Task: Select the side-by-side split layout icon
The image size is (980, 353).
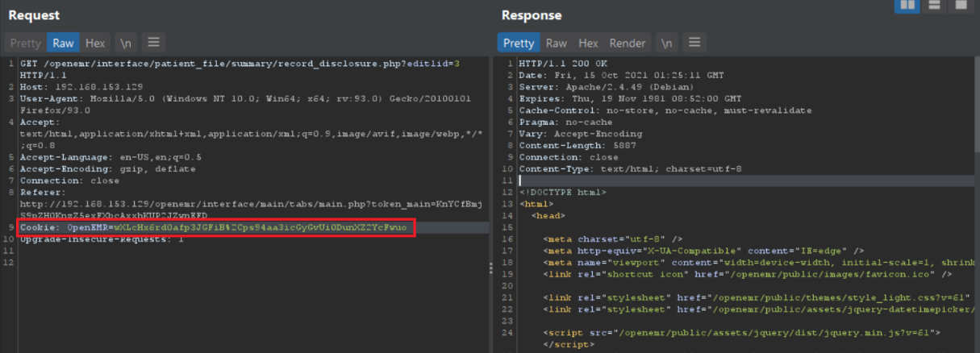Action: coord(907,6)
